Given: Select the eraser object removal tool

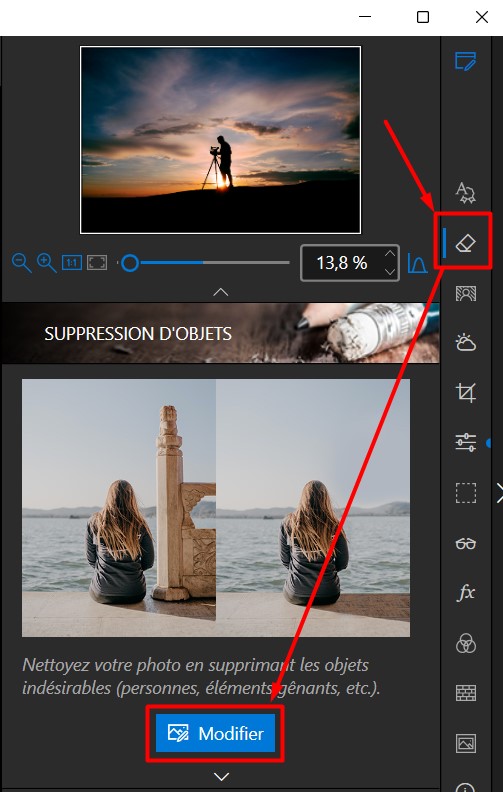Looking at the screenshot, I should 466,243.
